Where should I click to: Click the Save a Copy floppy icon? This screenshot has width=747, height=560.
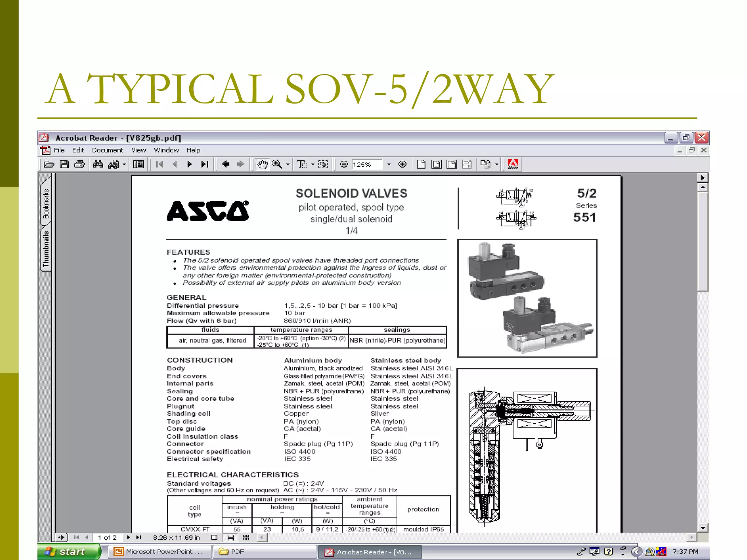(64, 164)
